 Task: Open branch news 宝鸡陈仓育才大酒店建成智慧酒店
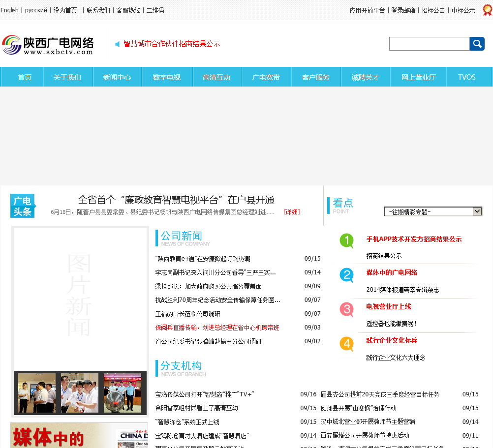[x=202, y=436]
